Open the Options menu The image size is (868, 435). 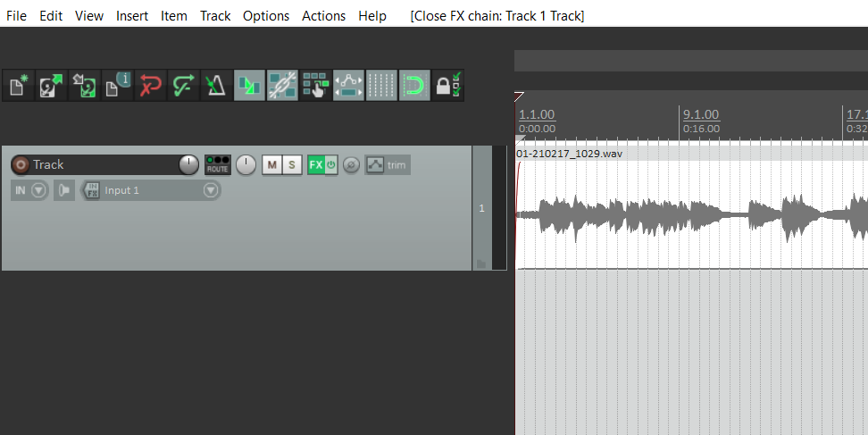coord(266,16)
